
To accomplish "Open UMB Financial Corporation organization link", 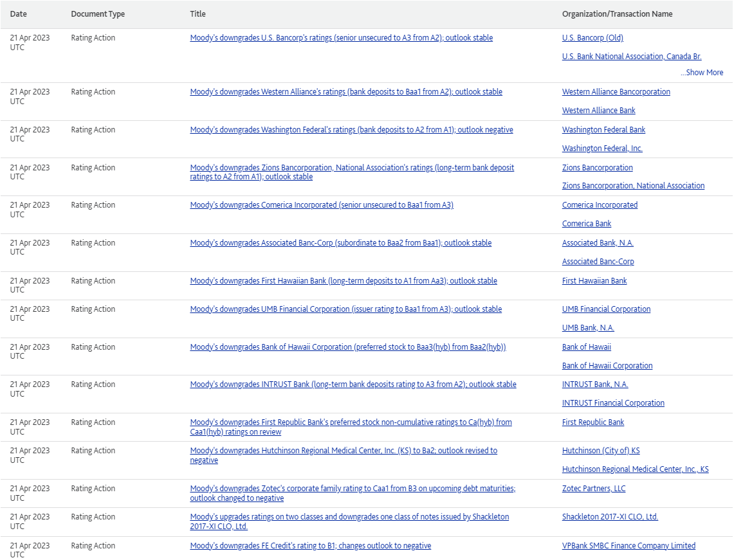I will (606, 309).
